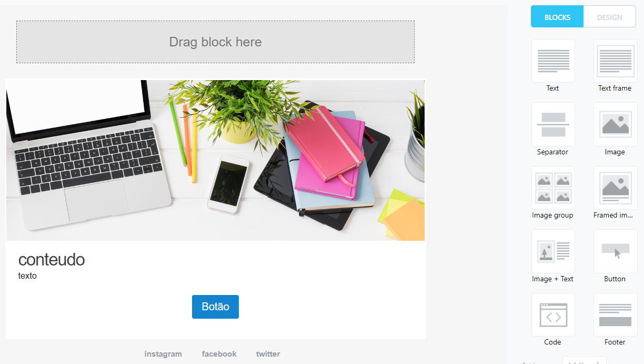Switch to the DESIGN tab
Image resolution: width=644 pixels, height=364 pixels.
(610, 17)
